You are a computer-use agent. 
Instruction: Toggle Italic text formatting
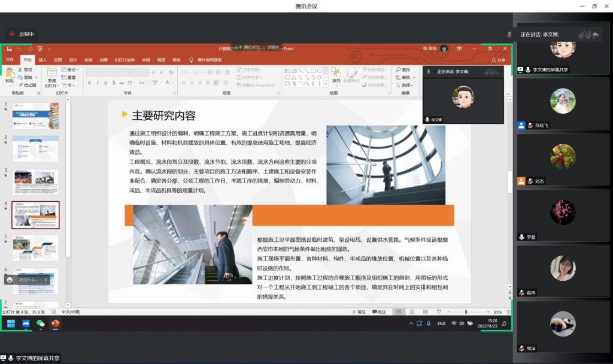[97, 83]
